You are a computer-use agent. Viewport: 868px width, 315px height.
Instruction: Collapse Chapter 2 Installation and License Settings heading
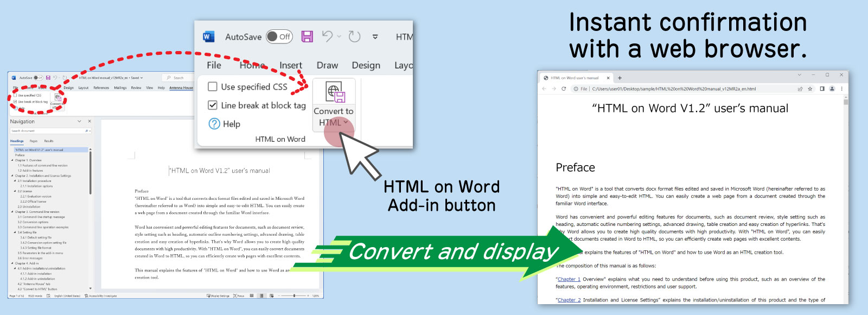point(12,175)
